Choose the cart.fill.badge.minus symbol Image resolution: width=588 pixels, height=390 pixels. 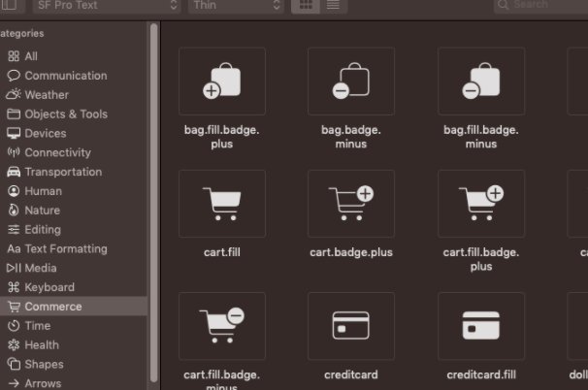pyautogui.click(x=222, y=326)
